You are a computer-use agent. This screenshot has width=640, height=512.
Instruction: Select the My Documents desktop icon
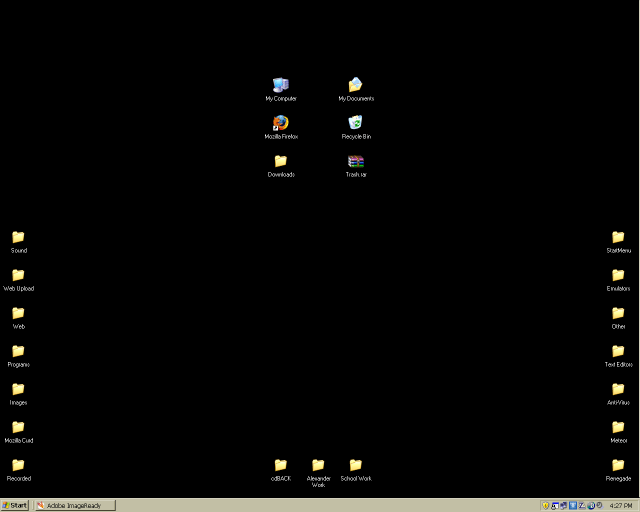(355, 86)
